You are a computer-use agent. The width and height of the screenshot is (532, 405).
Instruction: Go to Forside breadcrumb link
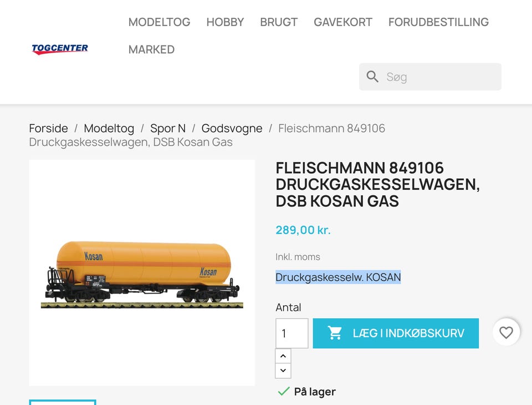click(49, 128)
